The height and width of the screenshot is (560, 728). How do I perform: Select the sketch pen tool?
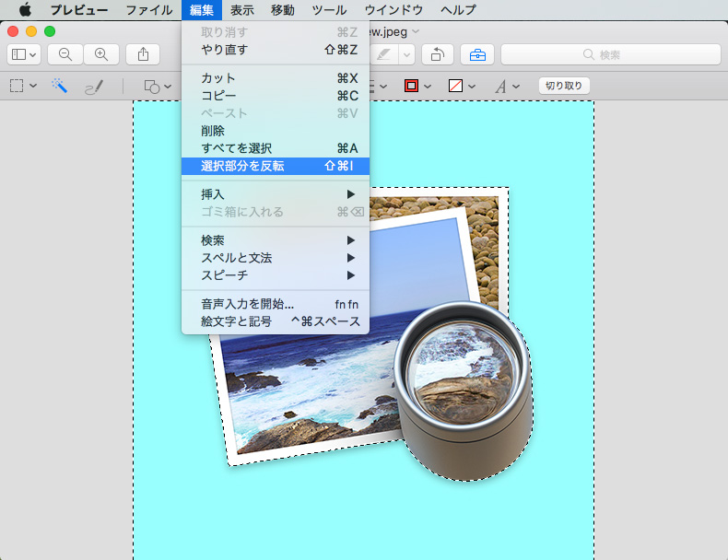click(94, 87)
